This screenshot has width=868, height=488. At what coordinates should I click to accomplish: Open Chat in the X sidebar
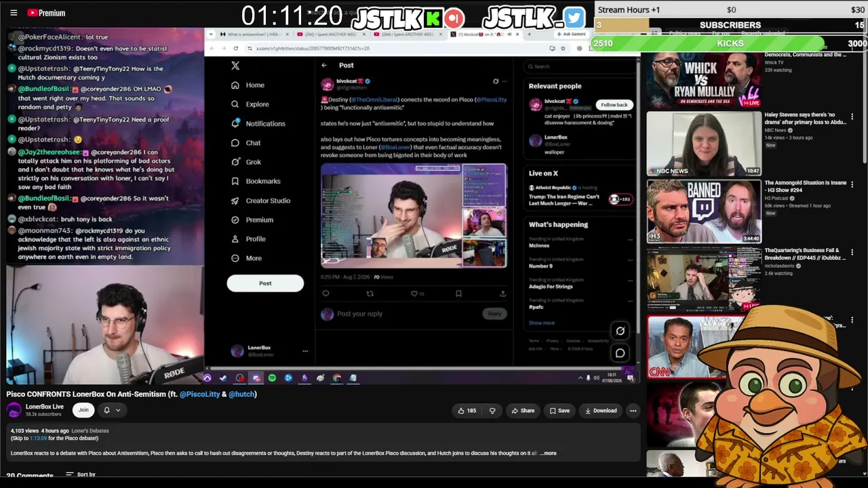(x=245, y=143)
